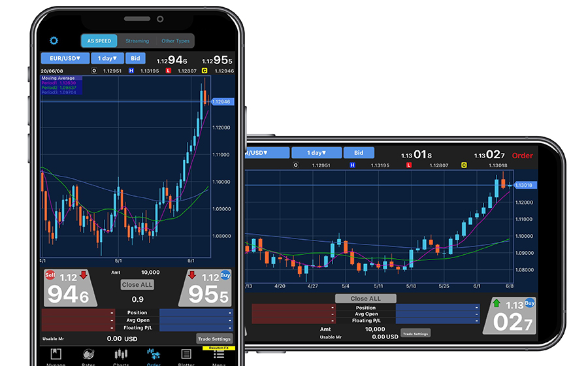588x366 pixels.
Task: Click the red down arrow on Sell panel
Action: pyautogui.click(x=83, y=275)
